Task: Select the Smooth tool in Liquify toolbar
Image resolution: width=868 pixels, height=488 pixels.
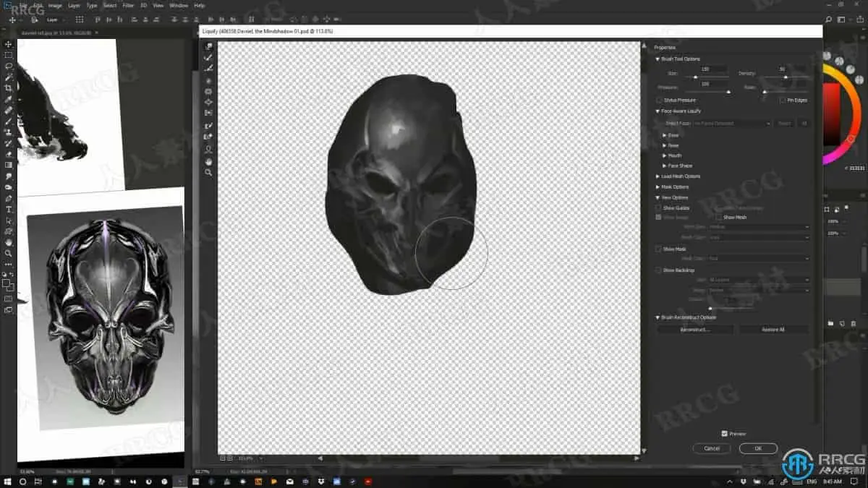Action: coord(208,68)
